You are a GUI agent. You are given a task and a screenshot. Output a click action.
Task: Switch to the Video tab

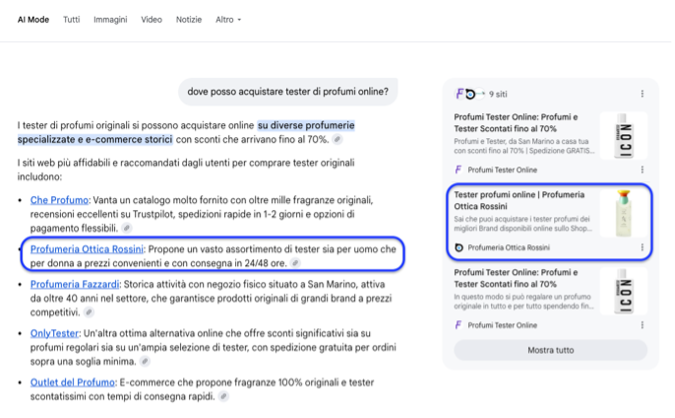(152, 20)
